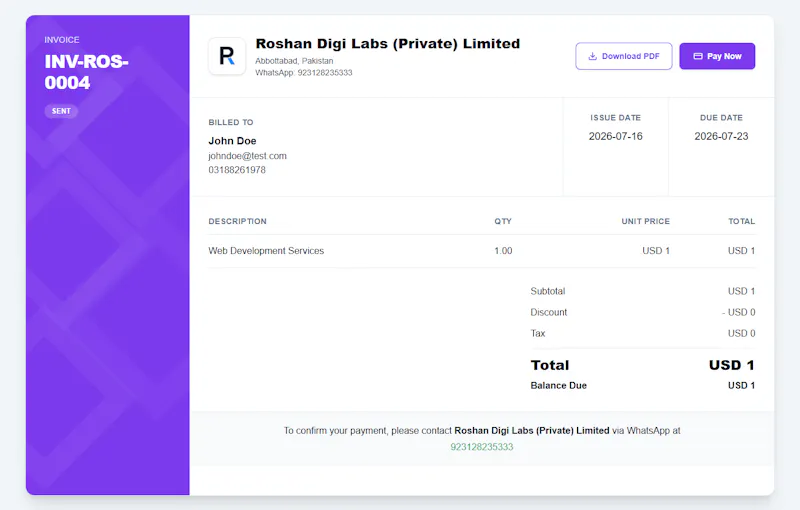
Task: Click the QTY column header
Action: (503, 221)
